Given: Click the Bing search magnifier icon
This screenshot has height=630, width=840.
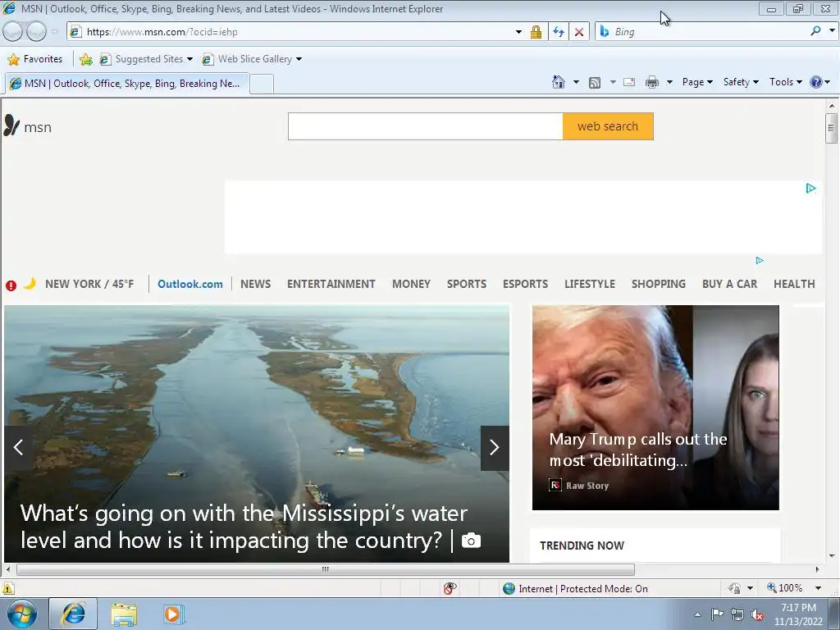Looking at the screenshot, I should coord(816,31).
